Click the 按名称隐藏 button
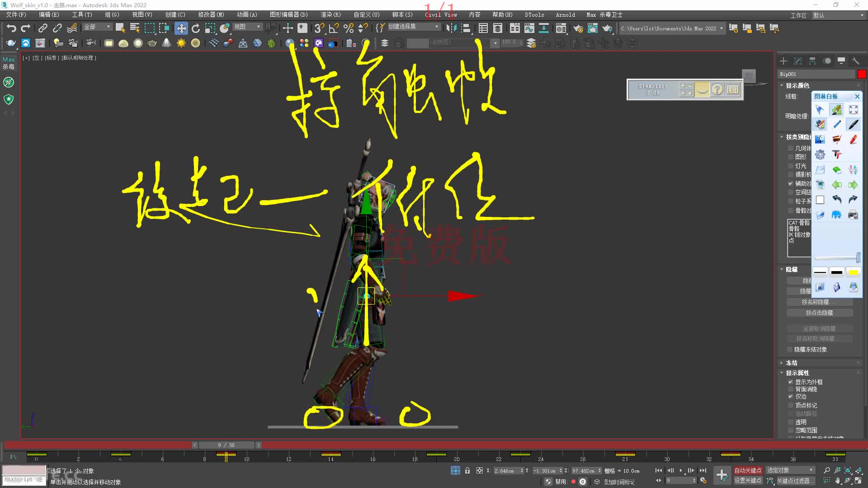Image resolution: width=868 pixels, height=488 pixels. click(x=820, y=302)
